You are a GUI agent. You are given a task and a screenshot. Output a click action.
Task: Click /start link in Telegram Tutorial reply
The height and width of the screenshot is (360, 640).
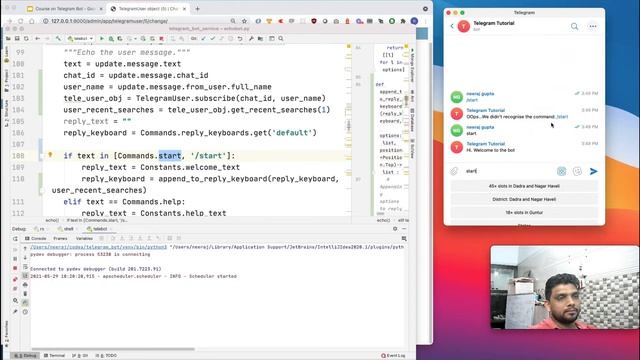click(x=562, y=117)
